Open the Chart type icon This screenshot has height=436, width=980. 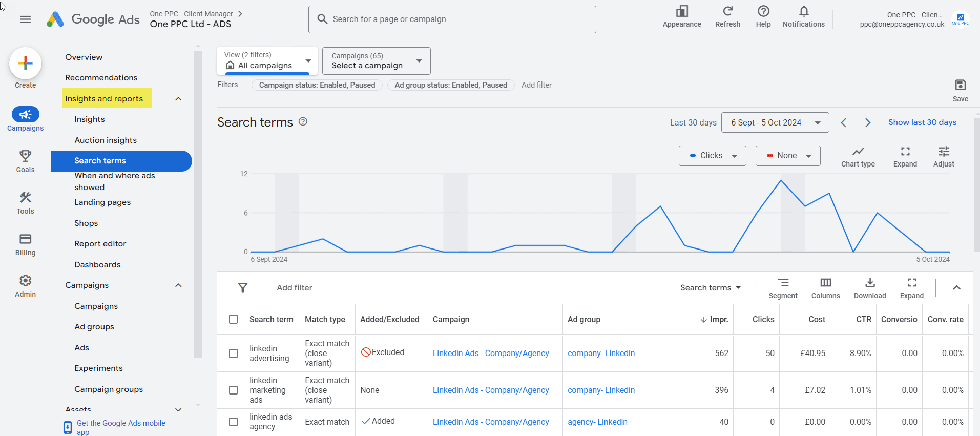click(858, 152)
